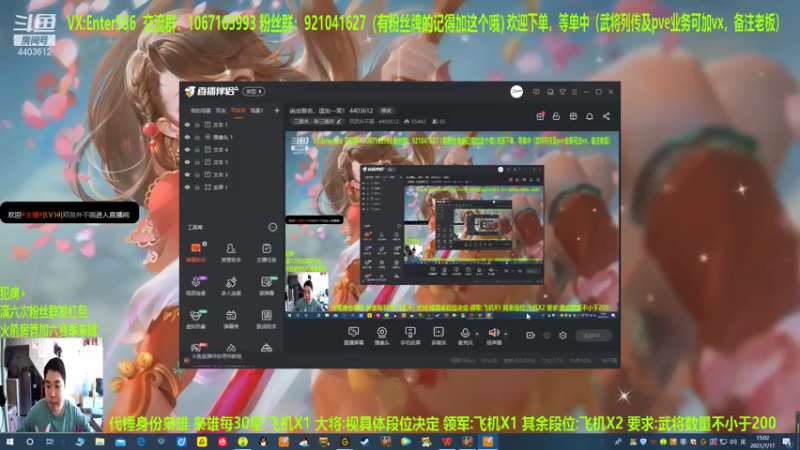The width and height of the screenshot is (800, 450).
Task: Select the orange highlighted scene tab
Action: click(238, 110)
